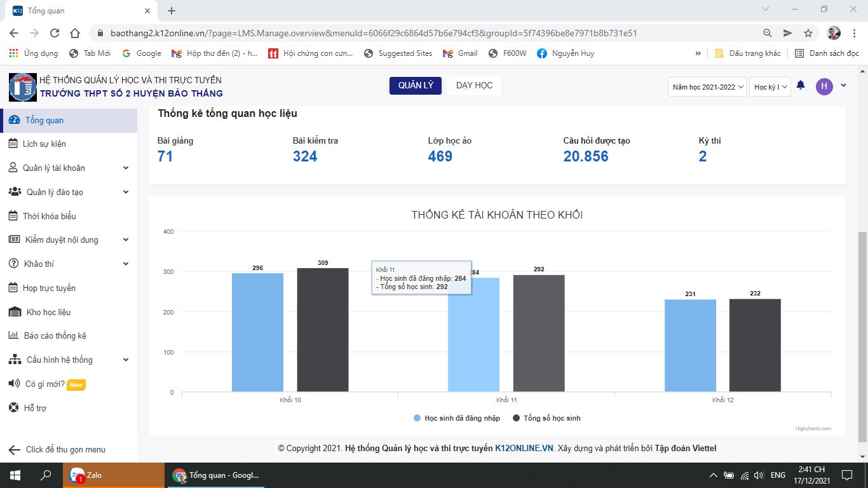Click the Báo cáo thống kê chart icon
The width and height of the screenshot is (868, 488).
(x=13, y=335)
